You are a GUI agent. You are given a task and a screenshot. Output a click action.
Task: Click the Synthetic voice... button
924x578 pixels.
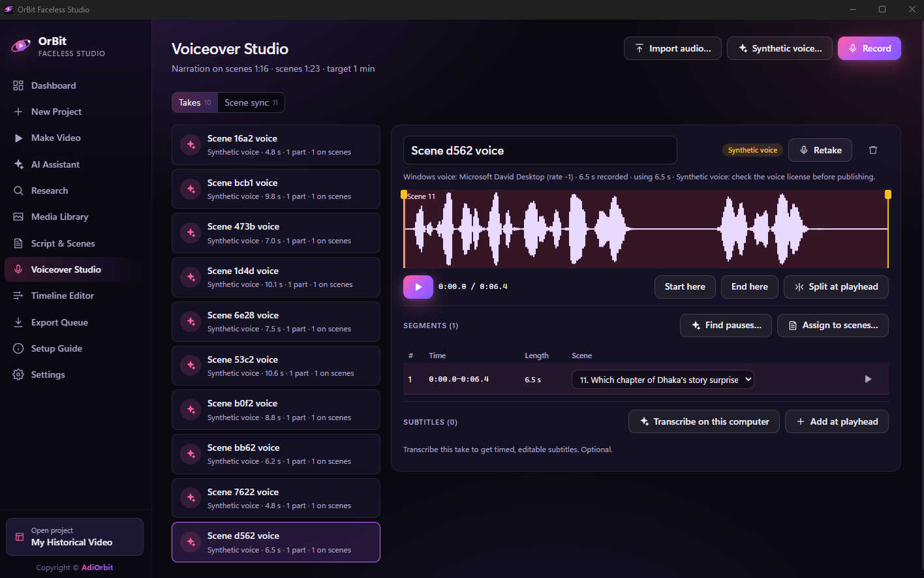pyautogui.click(x=780, y=48)
